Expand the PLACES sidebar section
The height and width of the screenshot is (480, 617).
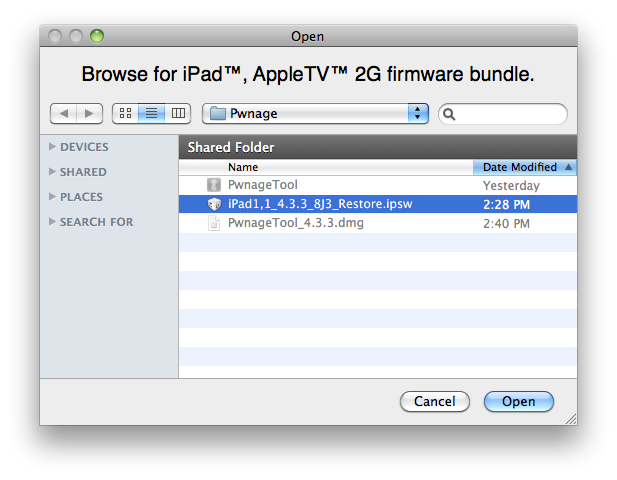point(53,197)
